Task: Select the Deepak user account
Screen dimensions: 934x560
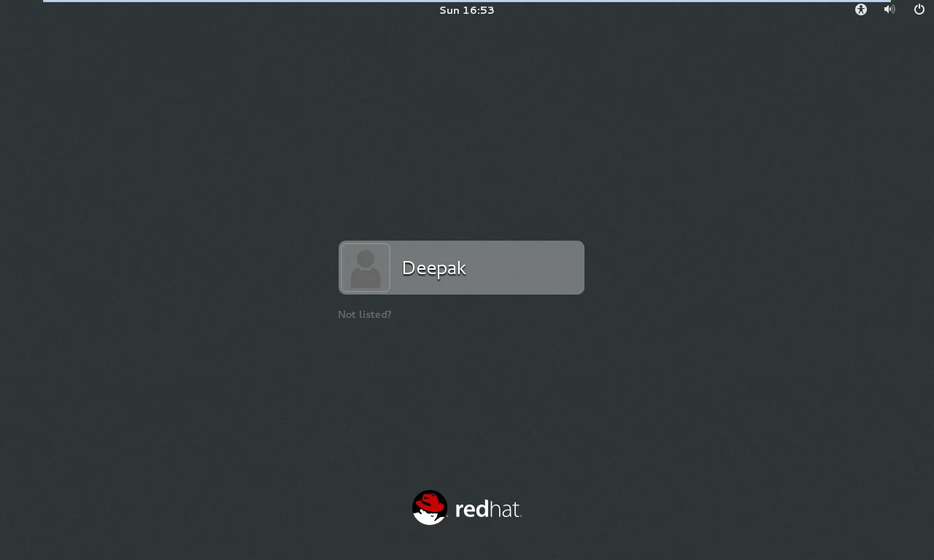Action: point(461,268)
